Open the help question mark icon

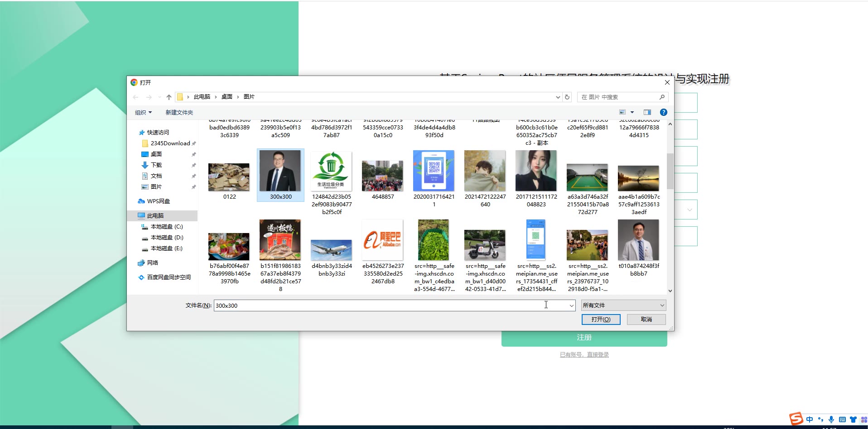point(663,112)
